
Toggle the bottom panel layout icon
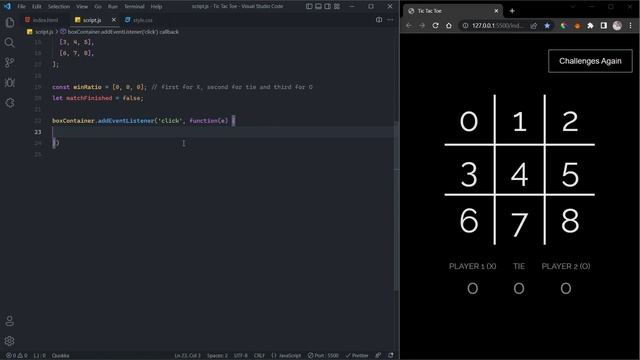click(318, 6)
